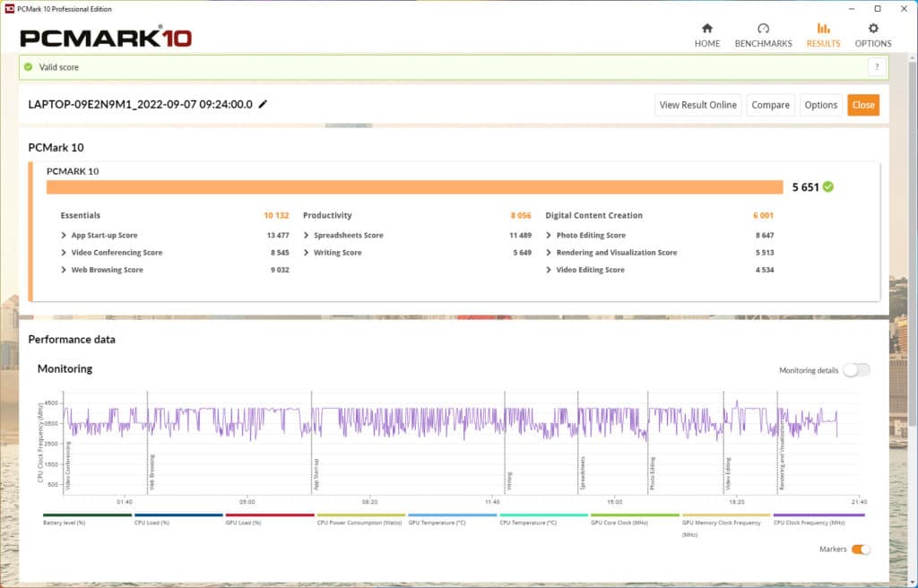The width and height of the screenshot is (918, 588).
Task: Select the CPU Power Consumption legend item
Action: click(x=361, y=520)
